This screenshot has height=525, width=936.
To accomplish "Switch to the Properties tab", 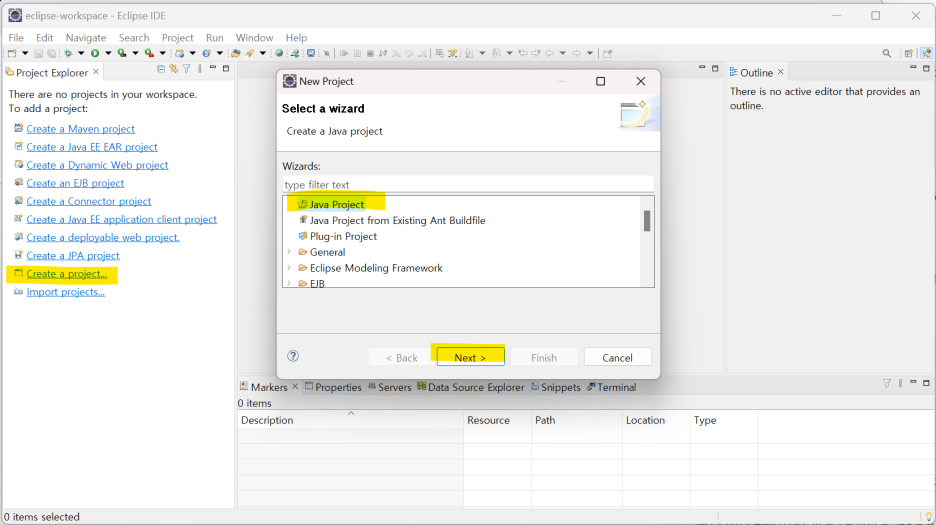I will click(333, 387).
